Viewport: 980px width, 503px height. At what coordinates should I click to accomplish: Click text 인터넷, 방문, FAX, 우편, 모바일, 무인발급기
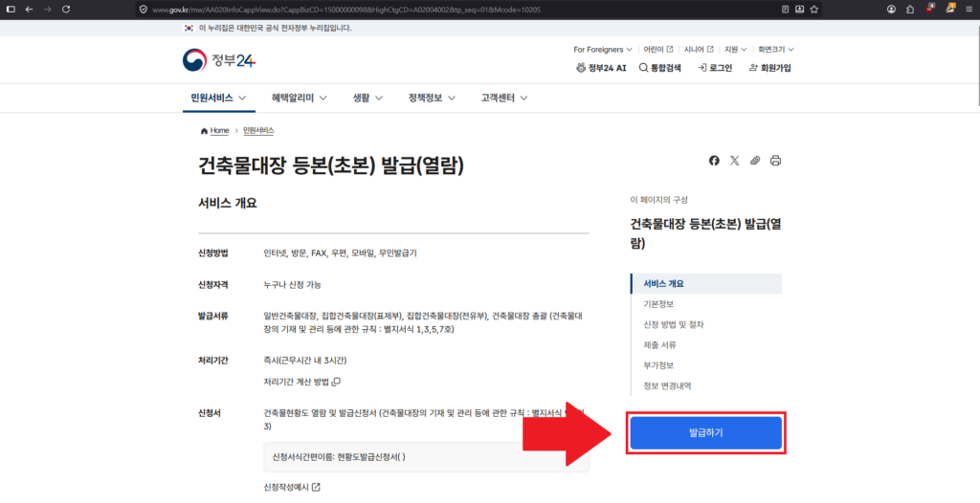click(x=340, y=253)
